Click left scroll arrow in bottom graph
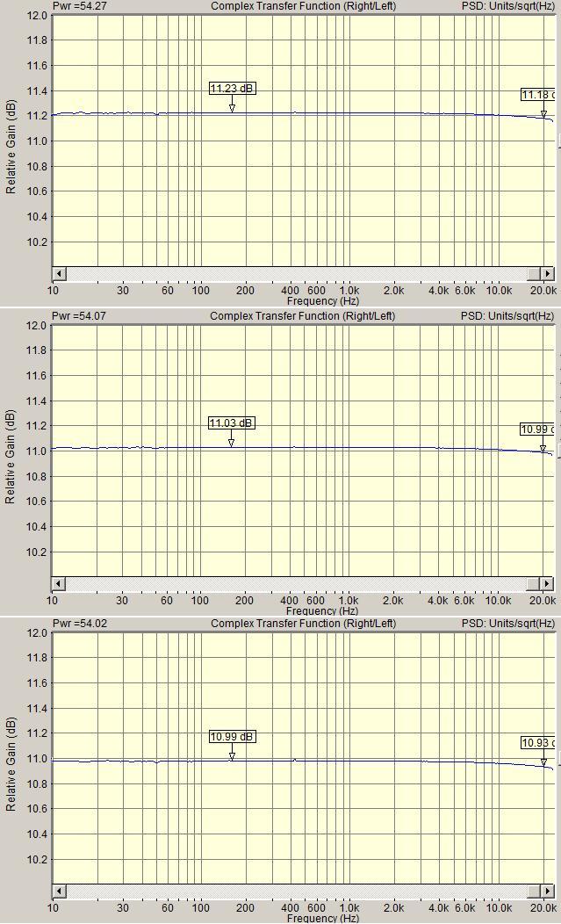Image resolution: width=561 pixels, height=924 pixels. pos(59,891)
